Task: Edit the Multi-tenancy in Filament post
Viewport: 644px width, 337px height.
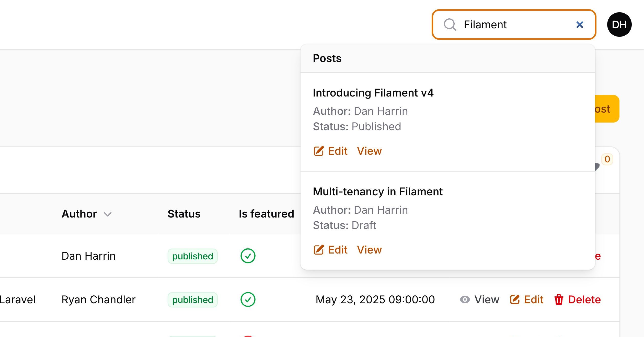Action: [330, 250]
